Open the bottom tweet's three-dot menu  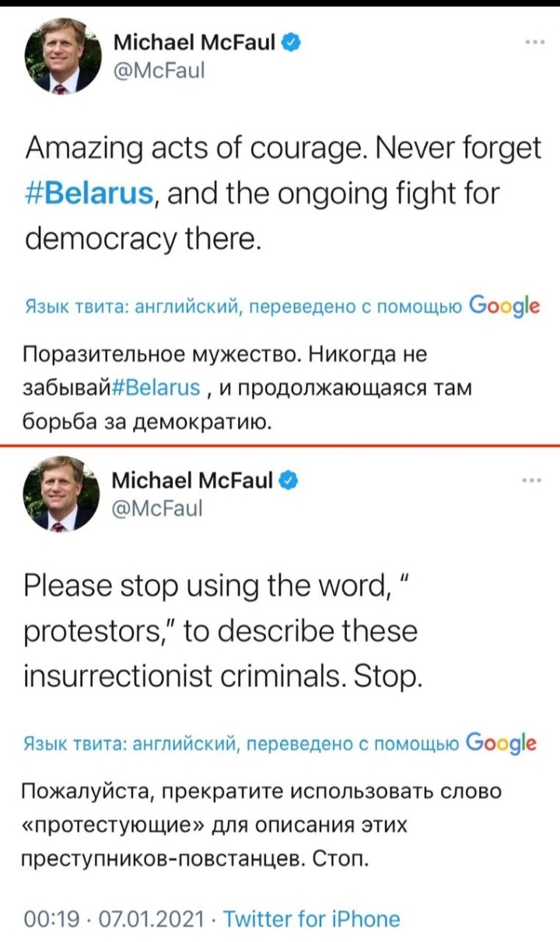tap(533, 482)
